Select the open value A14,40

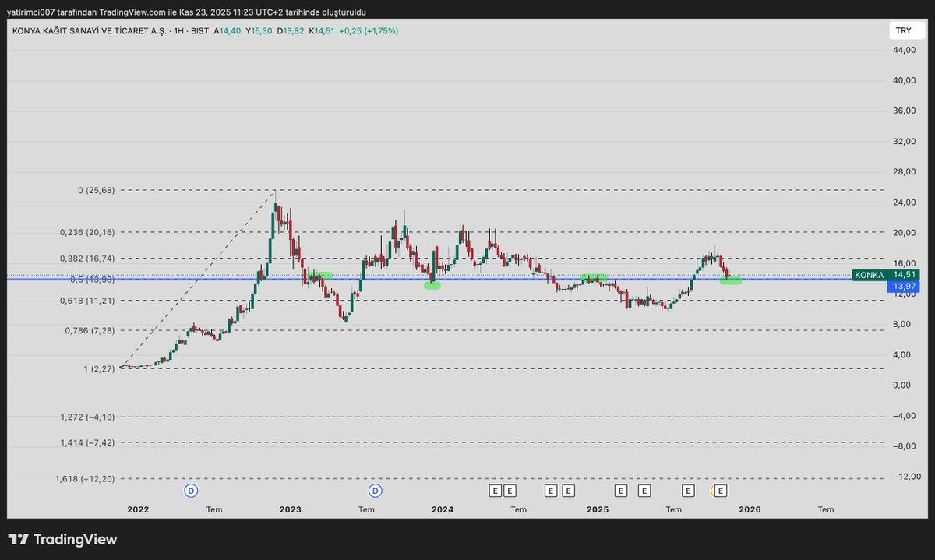pyautogui.click(x=228, y=31)
